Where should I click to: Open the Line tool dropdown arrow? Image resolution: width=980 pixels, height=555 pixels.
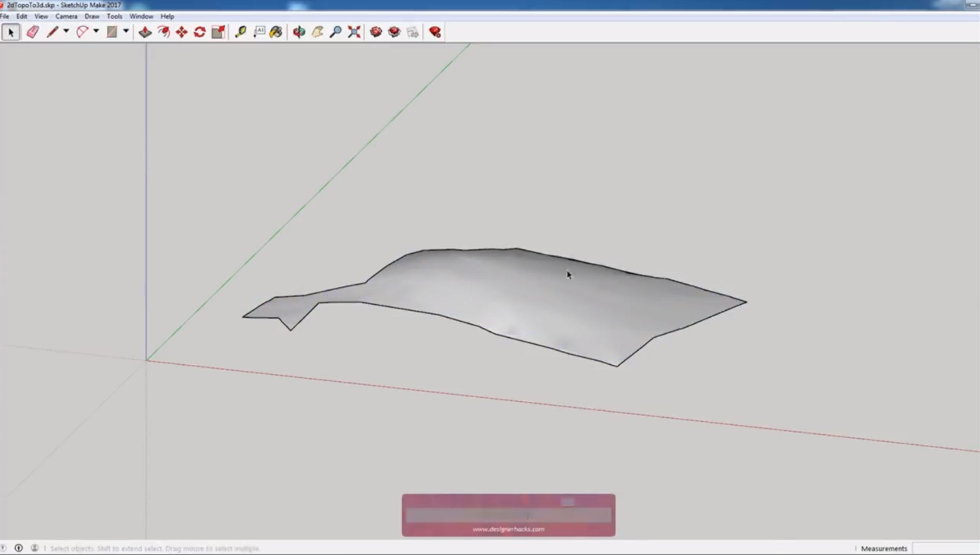pyautogui.click(x=66, y=31)
